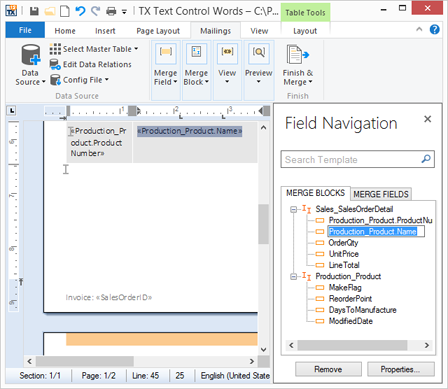Select Production_Product.ProductNu field in tree
Viewport: 448px width, 389px height.
(x=380, y=220)
